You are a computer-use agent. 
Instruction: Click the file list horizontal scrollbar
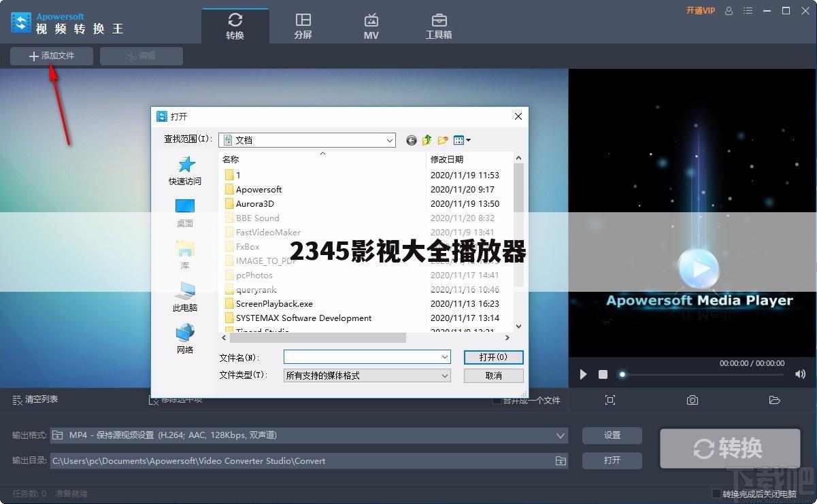[x=318, y=338]
